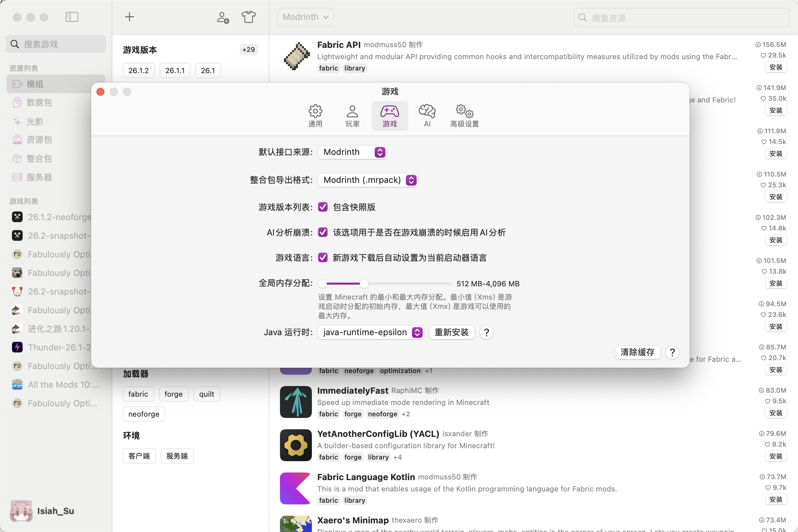
Task: Switch to the AI settings tab icon
Action: tap(427, 115)
